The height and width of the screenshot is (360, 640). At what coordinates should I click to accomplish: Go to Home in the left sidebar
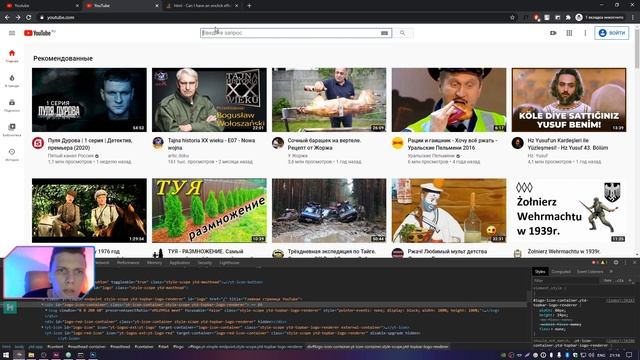pyautogui.click(x=12, y=56)
